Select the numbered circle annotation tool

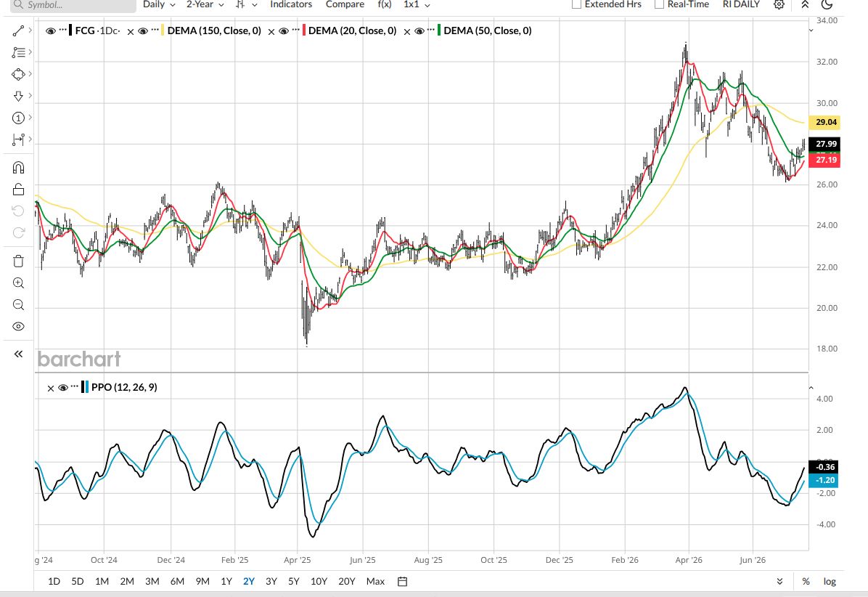pyautogui.click(x=18, y=118)
